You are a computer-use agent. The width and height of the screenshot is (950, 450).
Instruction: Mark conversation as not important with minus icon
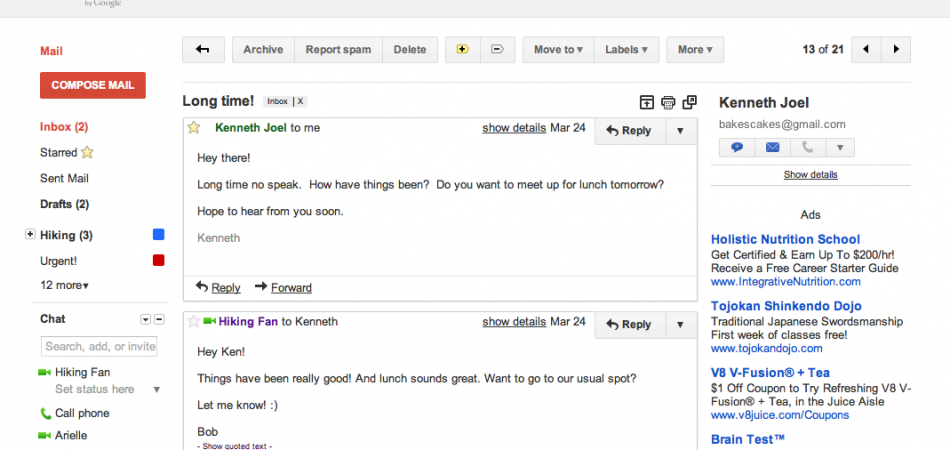pos(497,50)
